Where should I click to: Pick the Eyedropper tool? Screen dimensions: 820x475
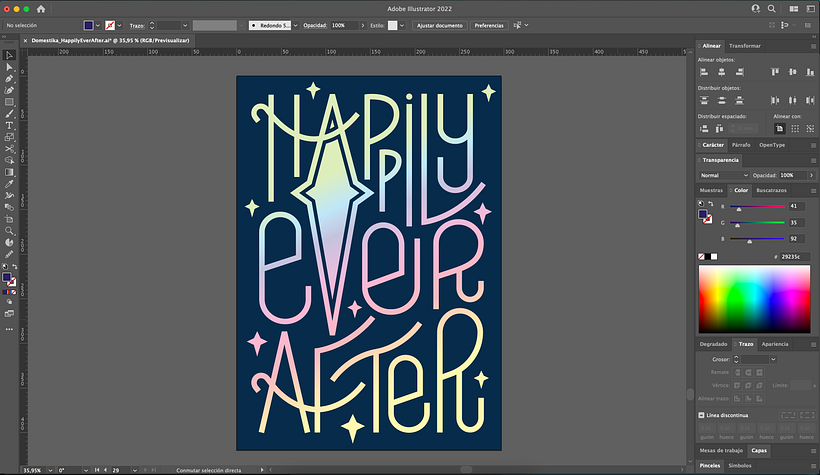click(9, 184)
